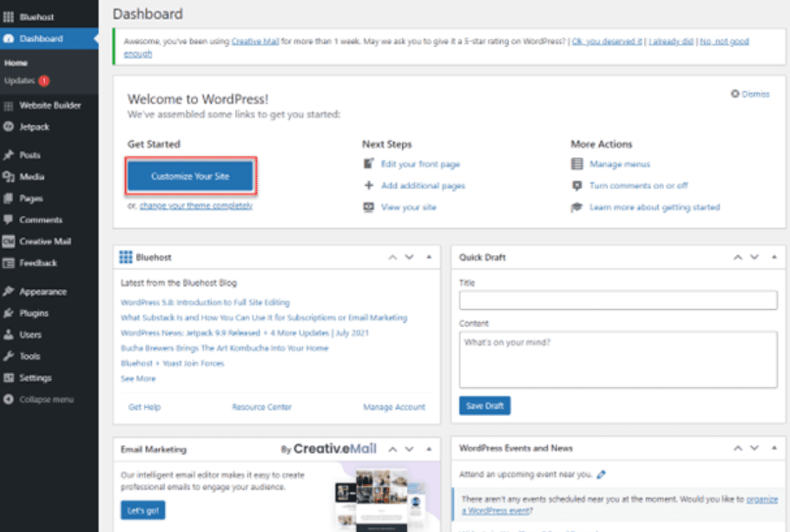Viewport: 790px width, 532px height.
Task: Click the Posts pushpin icon
Action: click(9, 155)
